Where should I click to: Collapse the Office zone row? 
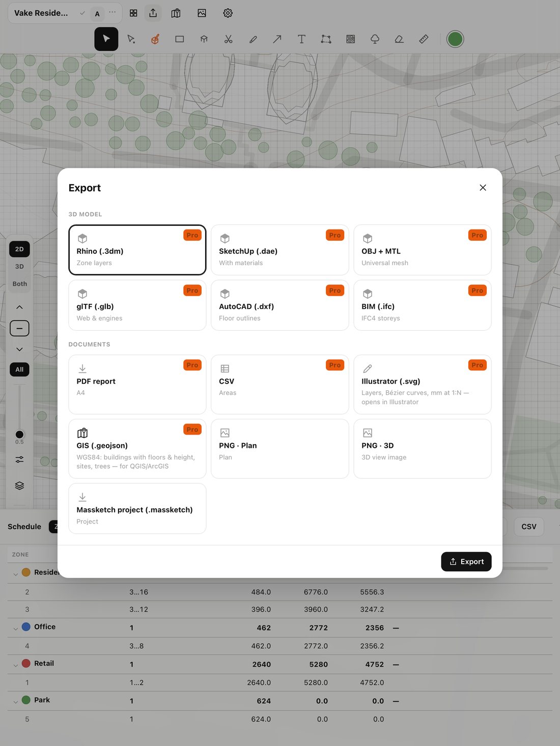click(15, 628)
